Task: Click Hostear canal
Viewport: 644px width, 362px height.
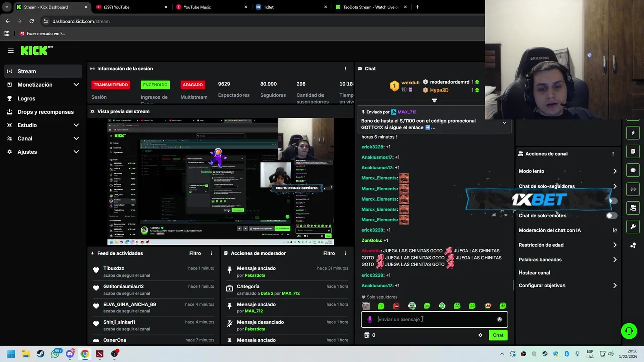Action: click(534, 273)
